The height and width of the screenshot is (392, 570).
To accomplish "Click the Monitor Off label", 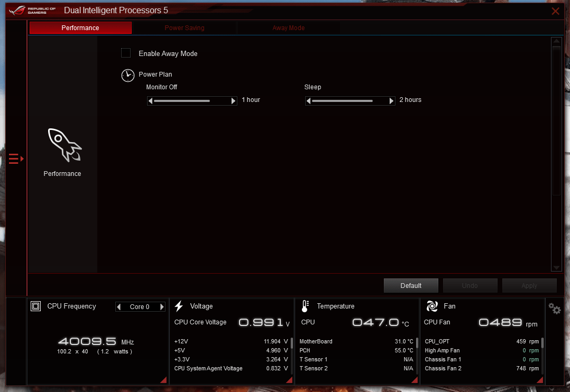I will [x=161, y=87].
